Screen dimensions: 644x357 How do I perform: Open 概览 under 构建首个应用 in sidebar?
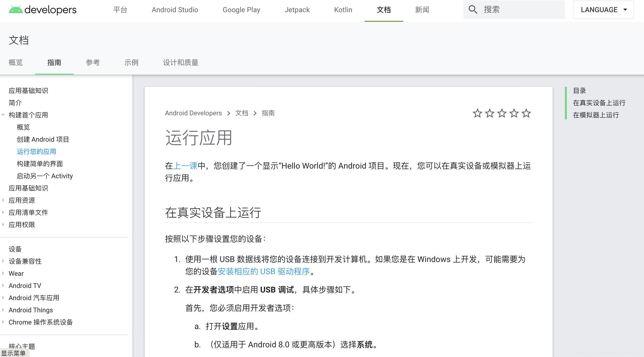point(23,127)
